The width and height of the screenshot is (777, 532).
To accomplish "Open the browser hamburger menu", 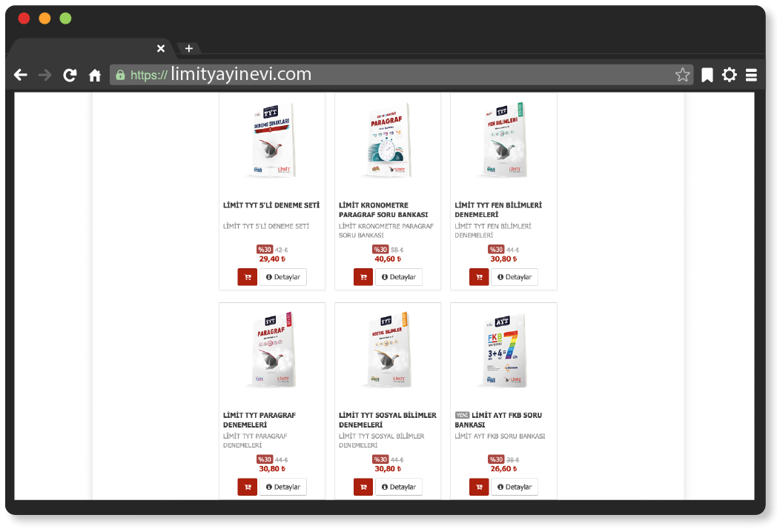I will 751,75.
